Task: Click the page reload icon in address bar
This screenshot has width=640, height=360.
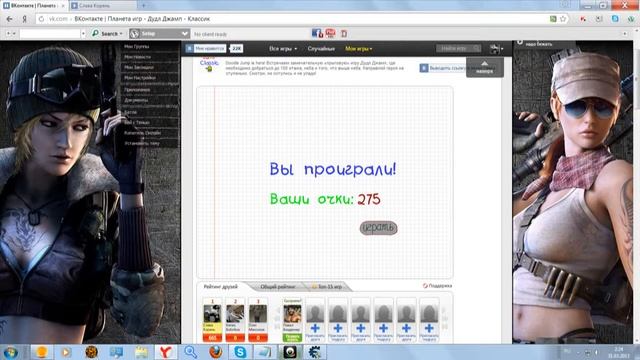Action: tap(41, 19)
